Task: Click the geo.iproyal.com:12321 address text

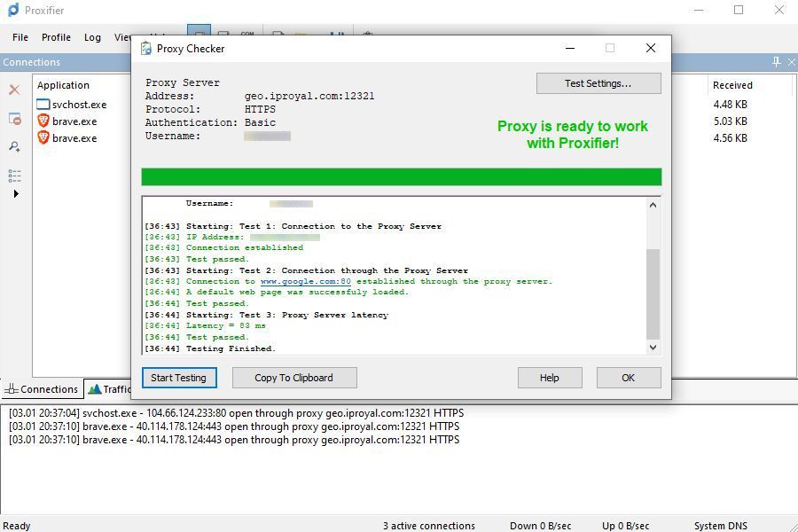Action: 309,96
